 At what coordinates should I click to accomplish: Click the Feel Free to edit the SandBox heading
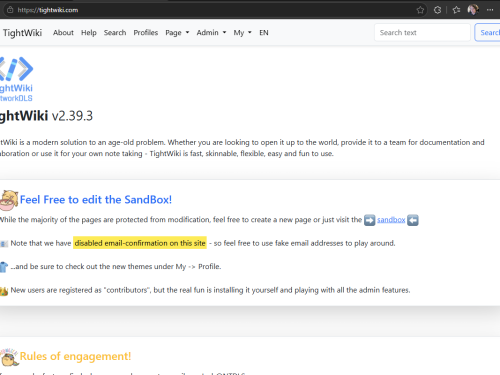96,199
